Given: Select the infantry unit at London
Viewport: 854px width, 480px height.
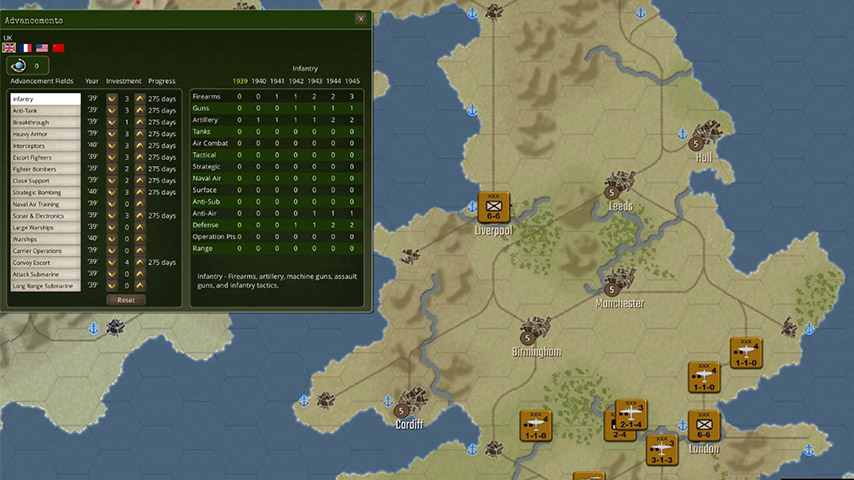Looking at the screenshot, I should click(704, 426).
